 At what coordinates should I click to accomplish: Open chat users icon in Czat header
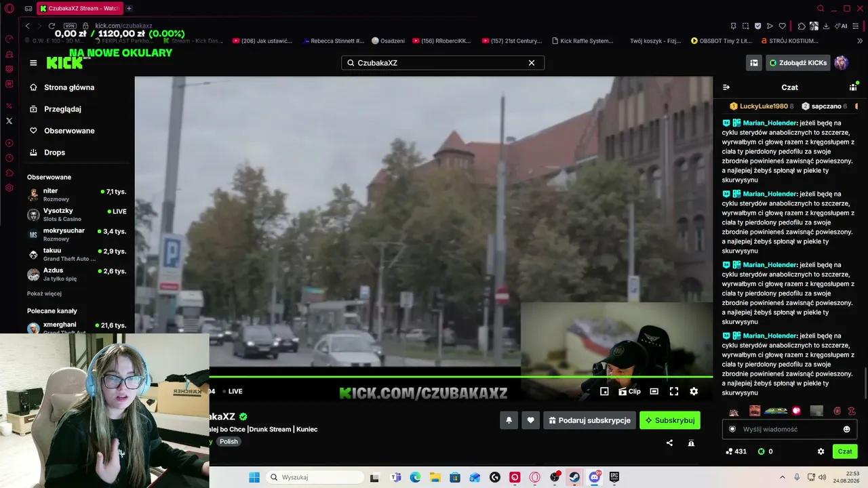point(853,87)
